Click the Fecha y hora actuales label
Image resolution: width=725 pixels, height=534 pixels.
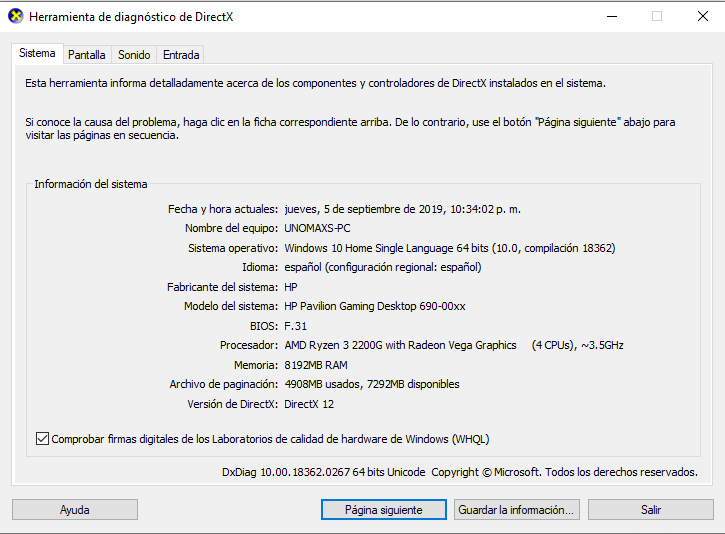tap(223, 209)
